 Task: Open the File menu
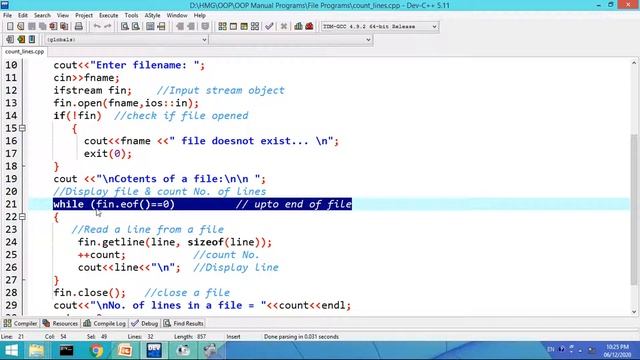coord(7,15)
